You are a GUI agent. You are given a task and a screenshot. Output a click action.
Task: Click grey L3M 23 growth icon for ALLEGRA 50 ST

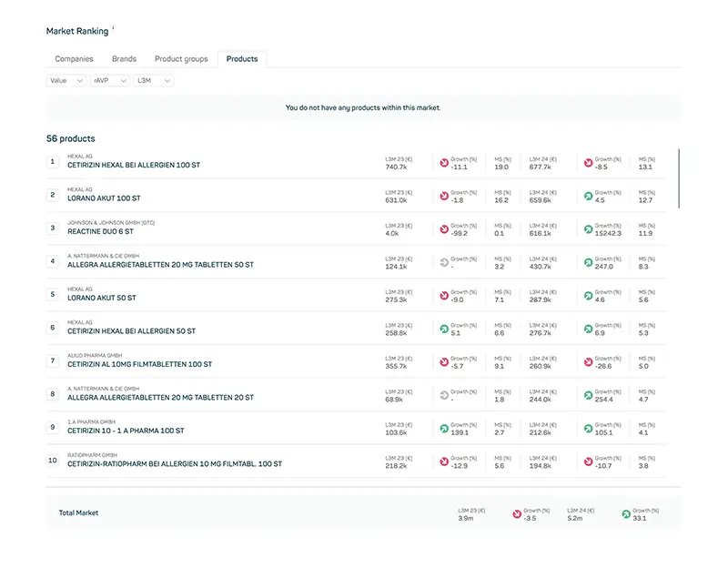(x=444, y=262)
